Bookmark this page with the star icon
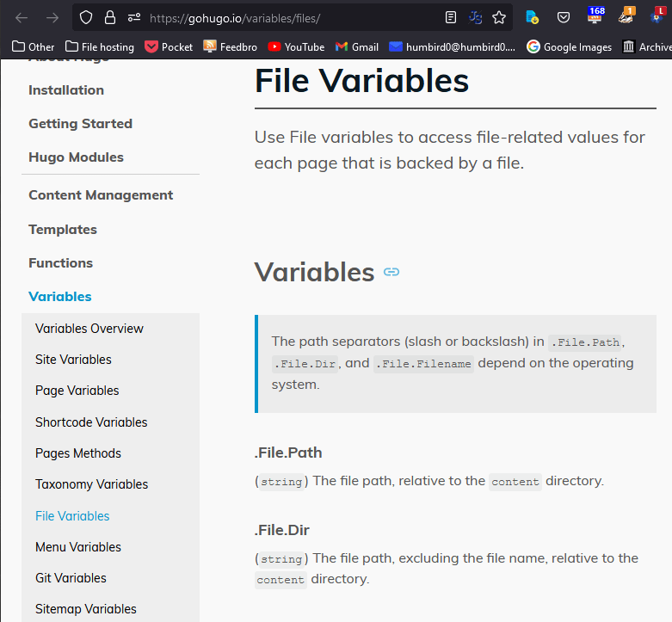 (x=499, y=17)
